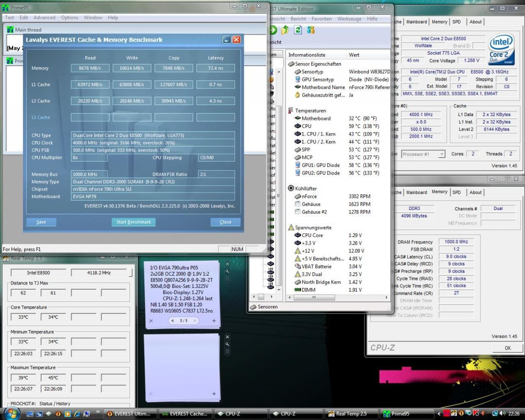Click the Intel Core 2 Duo logo in CPU-Z

(502, 50)
